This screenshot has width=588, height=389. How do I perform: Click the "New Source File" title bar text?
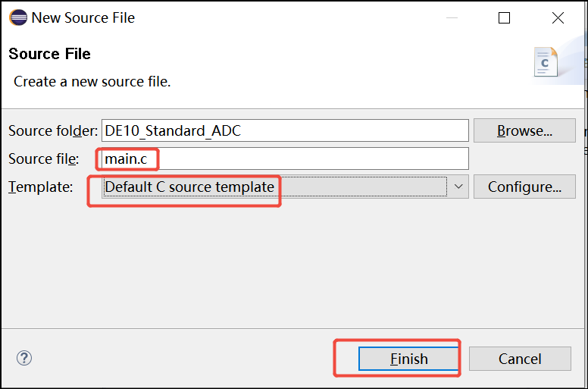[x=83, y=17]
